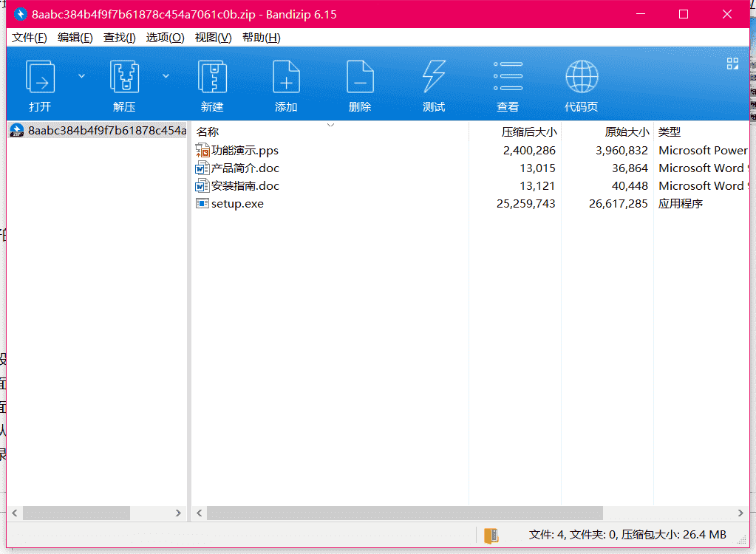Open the 查找(I) menu

[x=120, y=38]
